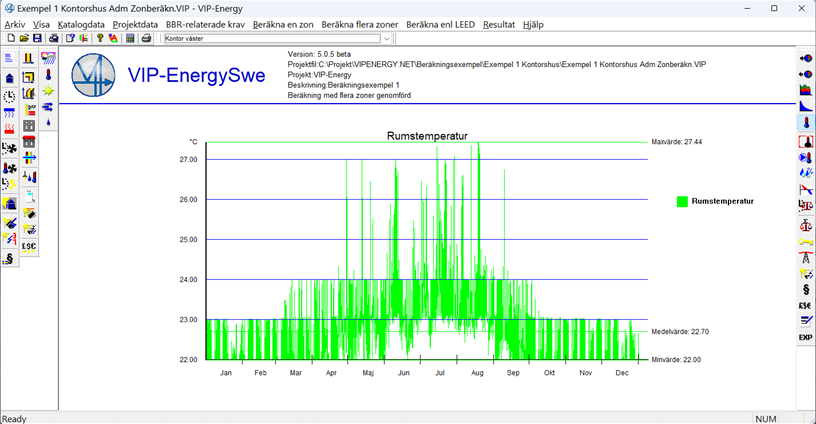Click the Print icon in top toolbar

point(146,38)
